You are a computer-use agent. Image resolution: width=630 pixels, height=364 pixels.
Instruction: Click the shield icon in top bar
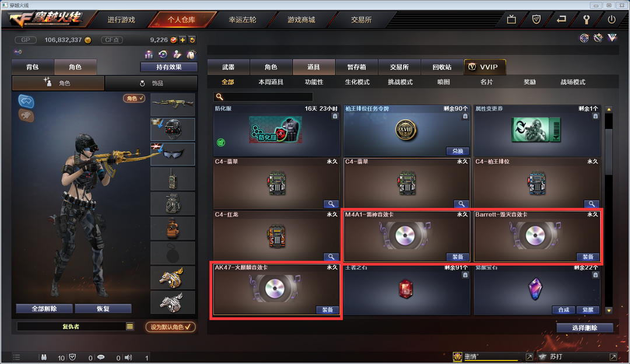536,19
